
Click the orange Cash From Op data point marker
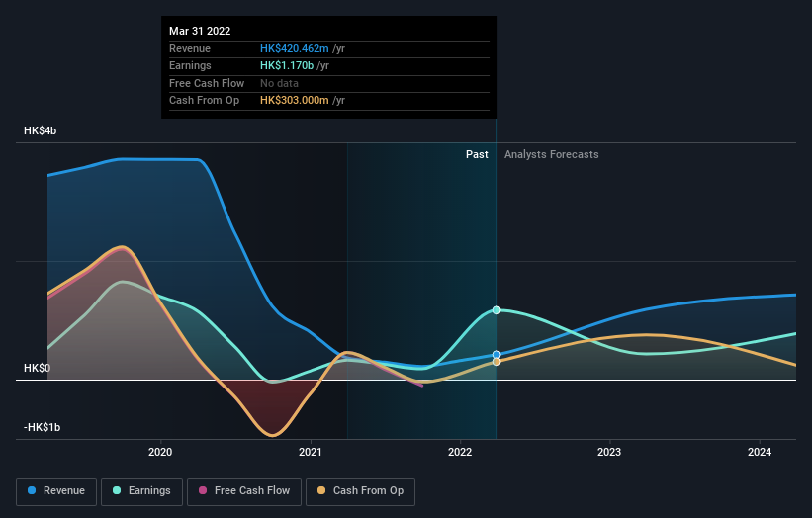496,362
